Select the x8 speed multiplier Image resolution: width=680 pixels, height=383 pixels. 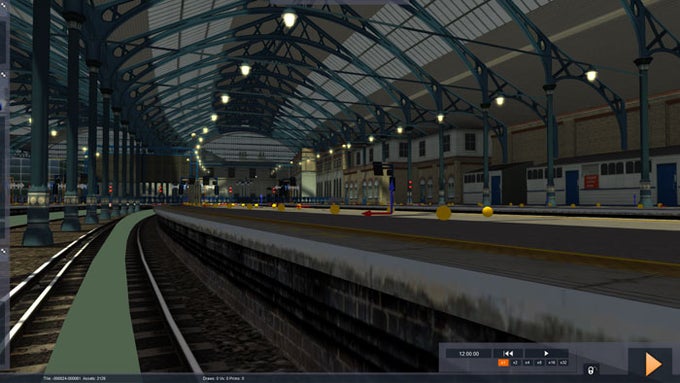[x=539, y=363]
